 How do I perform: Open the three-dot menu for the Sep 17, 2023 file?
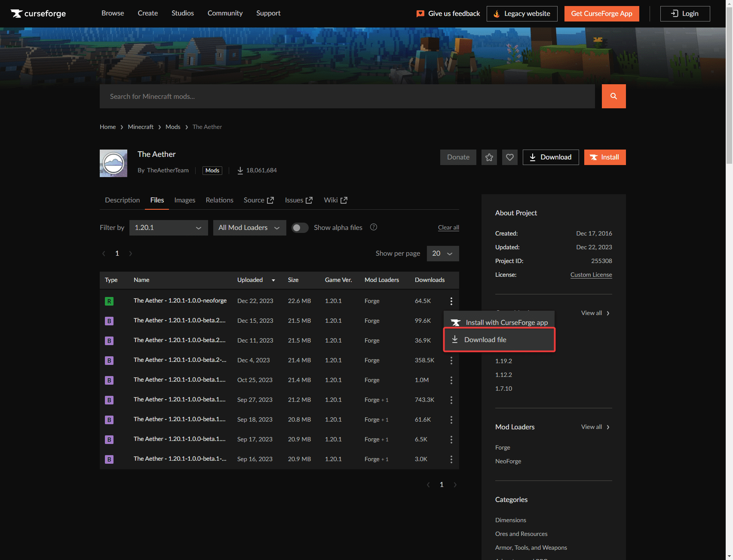pyautogui.click(x=451, y=439)
